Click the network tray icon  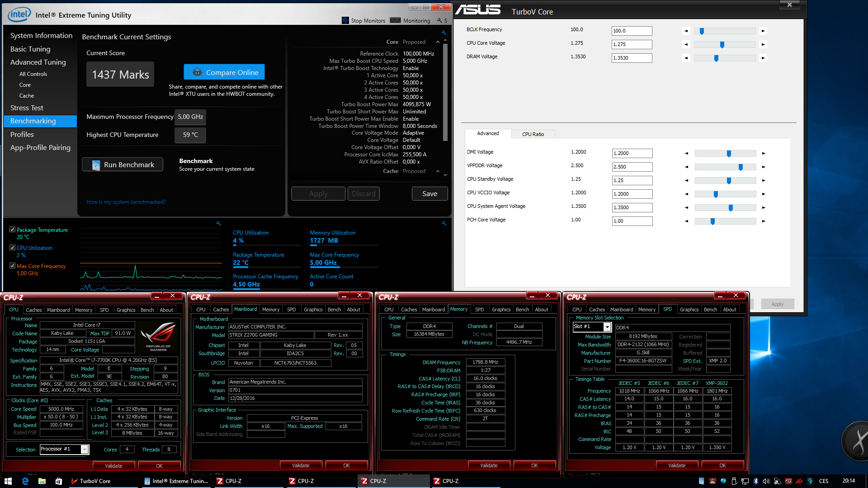745,481
